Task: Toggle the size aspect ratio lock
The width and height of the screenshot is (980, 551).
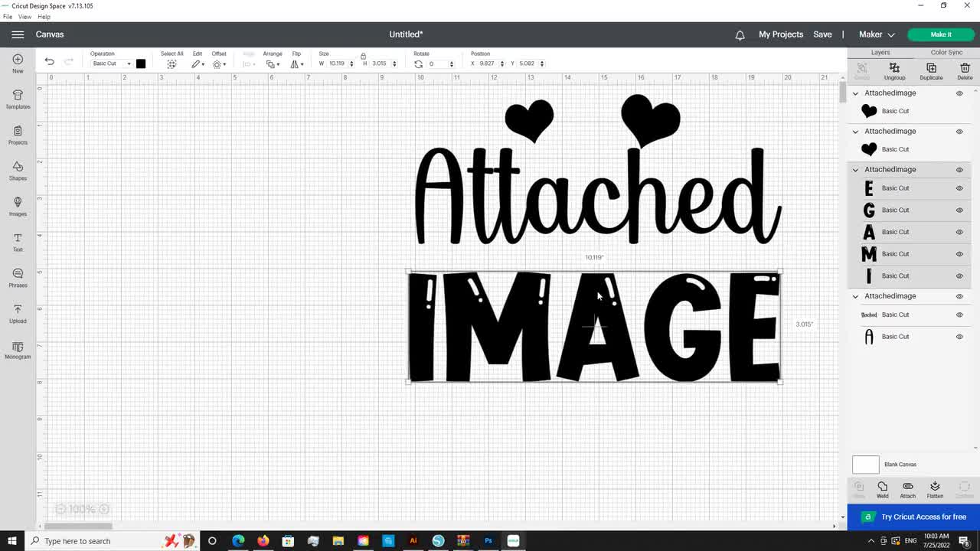Action: tap(363, 56)
